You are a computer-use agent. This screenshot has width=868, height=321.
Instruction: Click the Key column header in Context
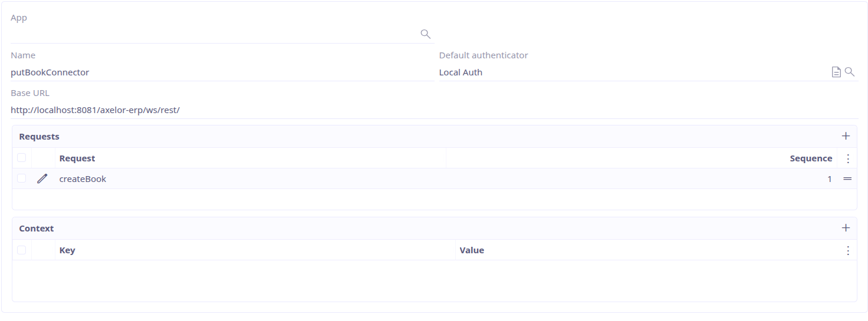pos(67,250)
